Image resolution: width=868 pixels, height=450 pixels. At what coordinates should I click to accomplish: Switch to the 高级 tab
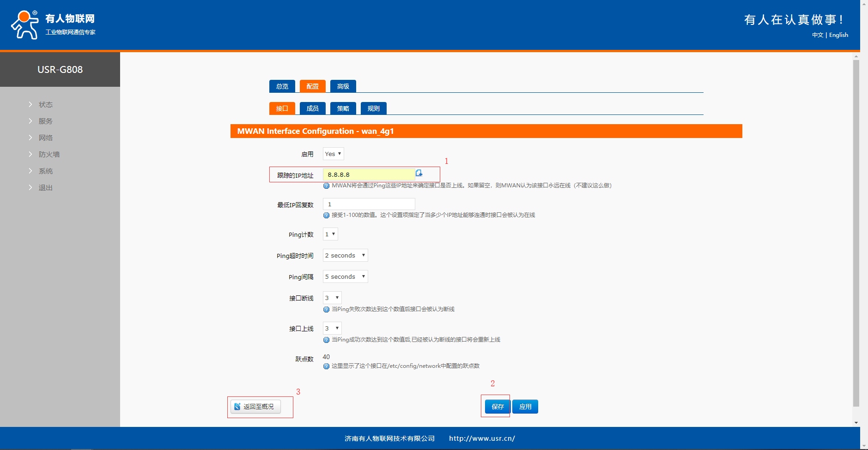pyautogui.click(x=343, y=86)
